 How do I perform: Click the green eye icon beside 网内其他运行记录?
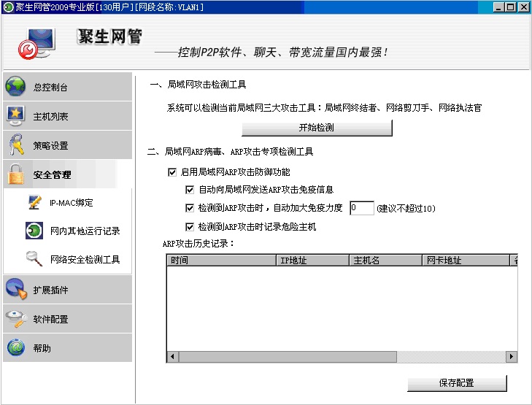(x=34, y=231)
